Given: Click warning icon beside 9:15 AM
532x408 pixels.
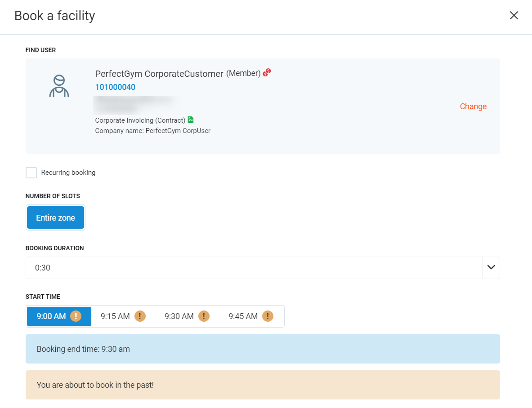Looking at the screenshot, I should click(140, 316).
